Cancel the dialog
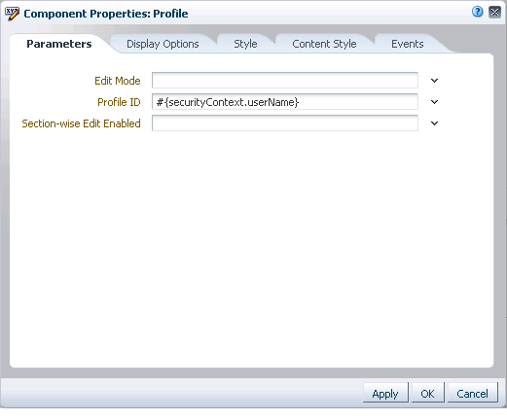 472,393
